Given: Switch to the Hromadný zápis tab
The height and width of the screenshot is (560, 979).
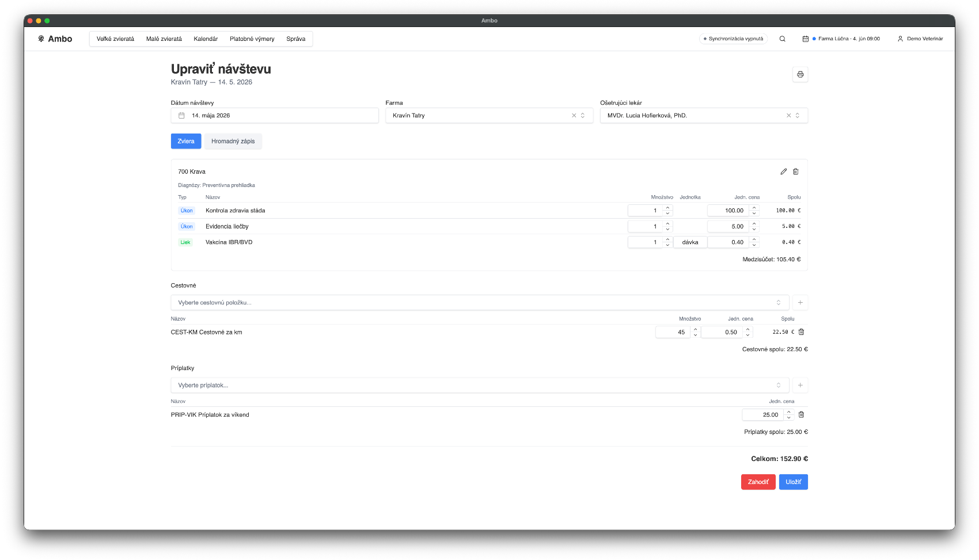Looking at the screenshot, I should click(x=233, y=141).
